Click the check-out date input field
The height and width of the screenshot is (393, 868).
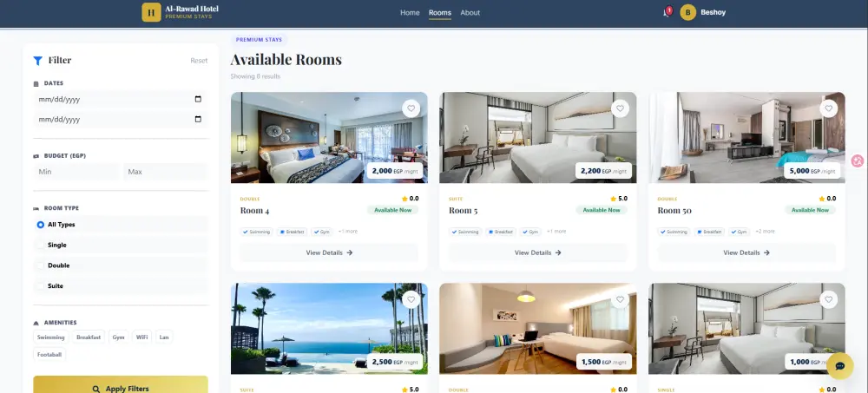point(121,120)
